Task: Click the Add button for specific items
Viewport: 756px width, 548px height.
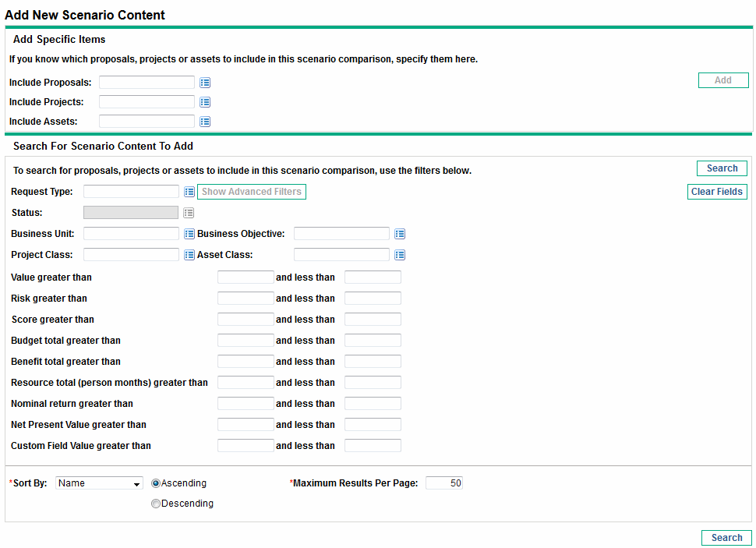Action: coord(723,80)
